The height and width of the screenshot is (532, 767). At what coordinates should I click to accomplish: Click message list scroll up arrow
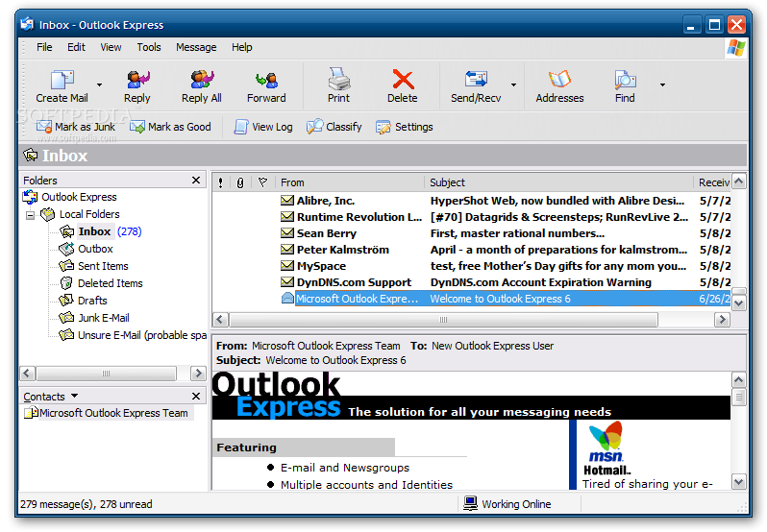coord(738,181)
